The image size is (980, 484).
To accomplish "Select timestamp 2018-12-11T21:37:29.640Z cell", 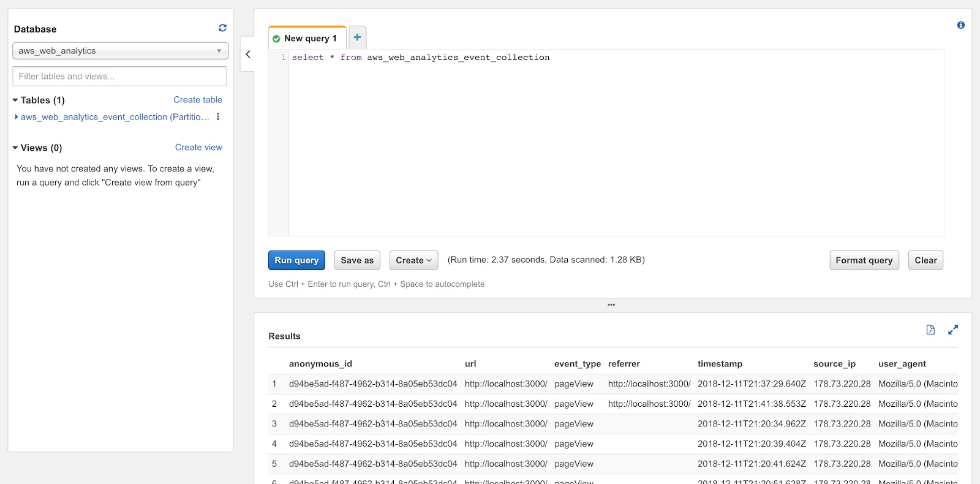I will pos(752,384).
